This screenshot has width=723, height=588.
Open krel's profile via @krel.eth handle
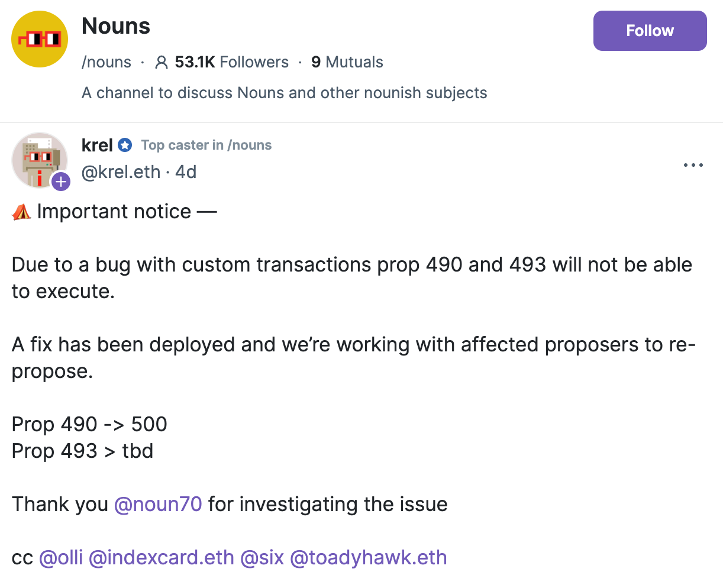point(121,172)
